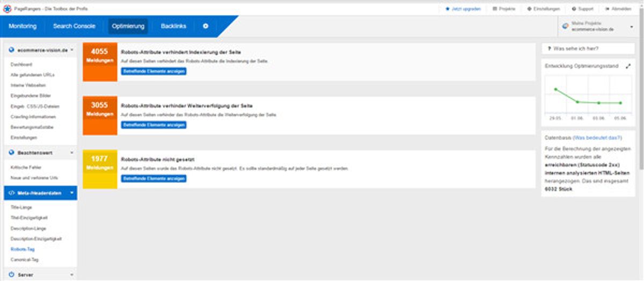This screenshot has height=281, width=644.
Task: Click the orange 4055 Meldungen badge
Action: click(100, 62)
